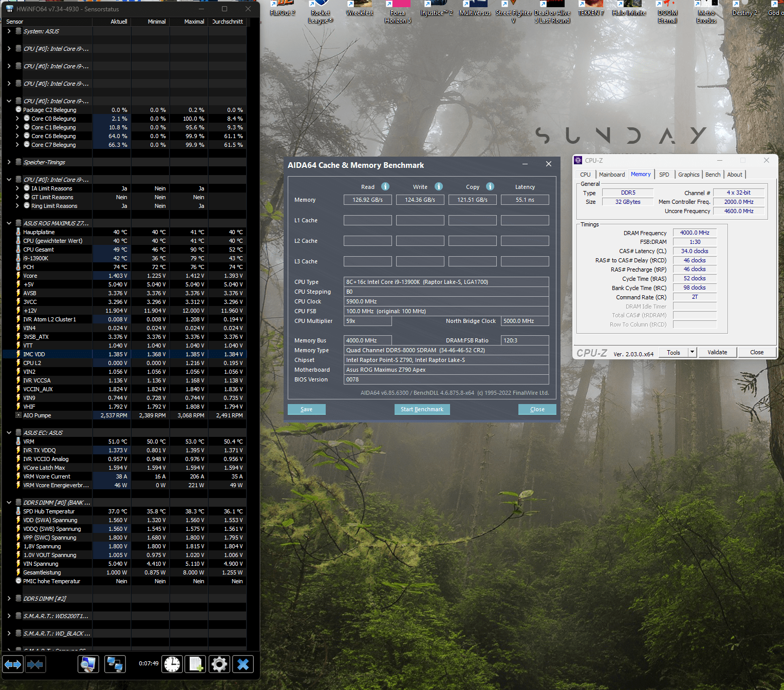Reset the HWiNFO clock timer icon

[172, 664]
